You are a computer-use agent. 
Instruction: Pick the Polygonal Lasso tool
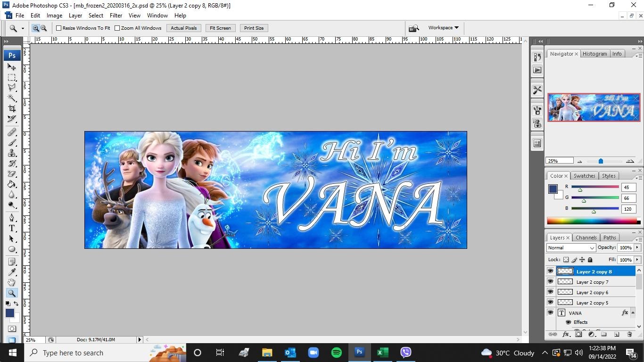pyautogui.click(x=12, y=88)
